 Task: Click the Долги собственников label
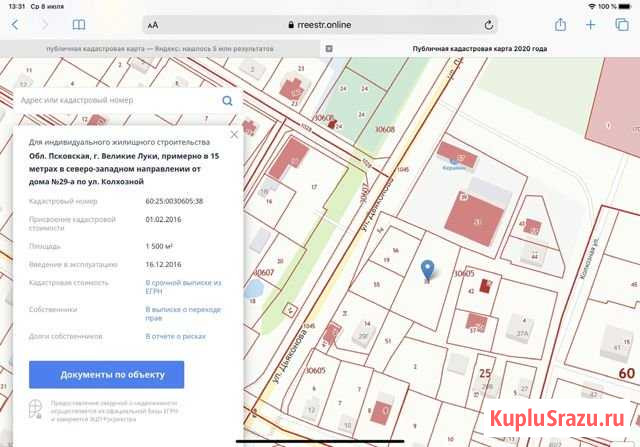(66, 336)
